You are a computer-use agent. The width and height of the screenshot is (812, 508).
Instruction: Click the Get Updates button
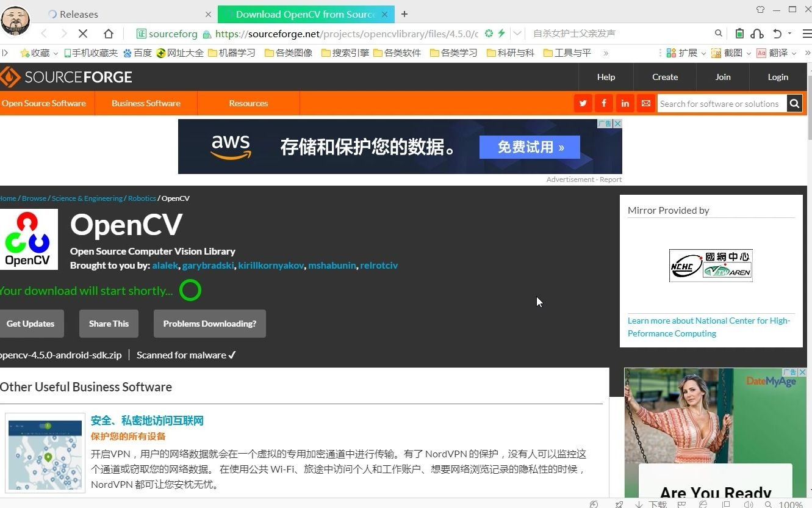click(x=31, y=324)
